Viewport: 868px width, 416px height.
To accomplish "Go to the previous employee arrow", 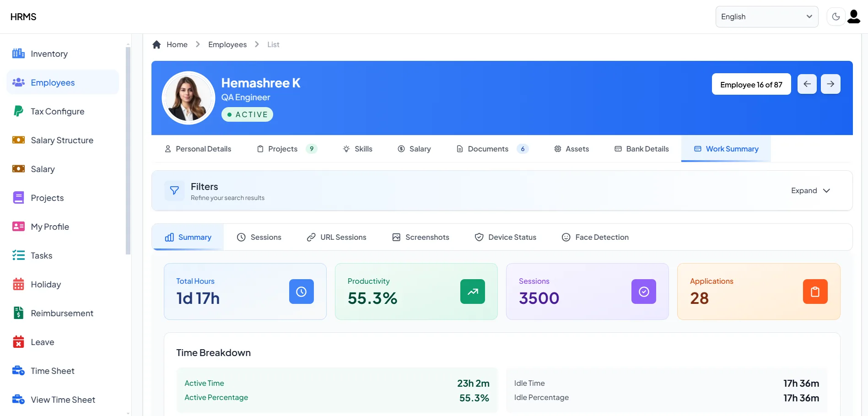I will tap(807, 84).
